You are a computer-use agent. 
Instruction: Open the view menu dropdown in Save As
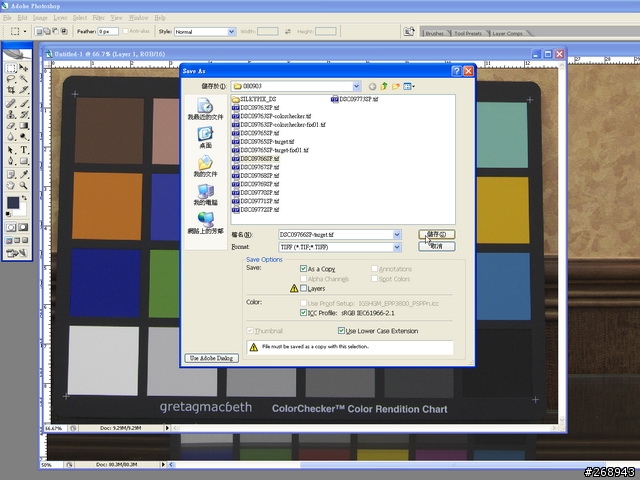[409, 86]
